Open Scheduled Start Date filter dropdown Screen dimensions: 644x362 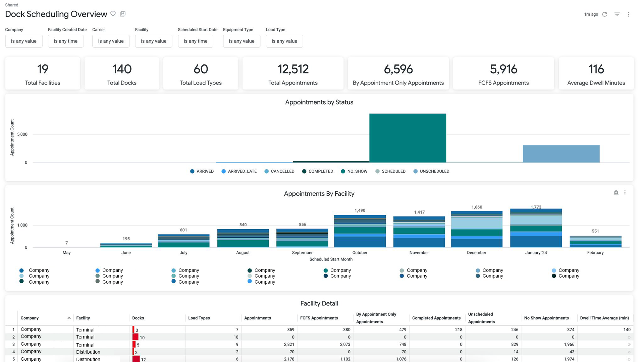point(196,41)
